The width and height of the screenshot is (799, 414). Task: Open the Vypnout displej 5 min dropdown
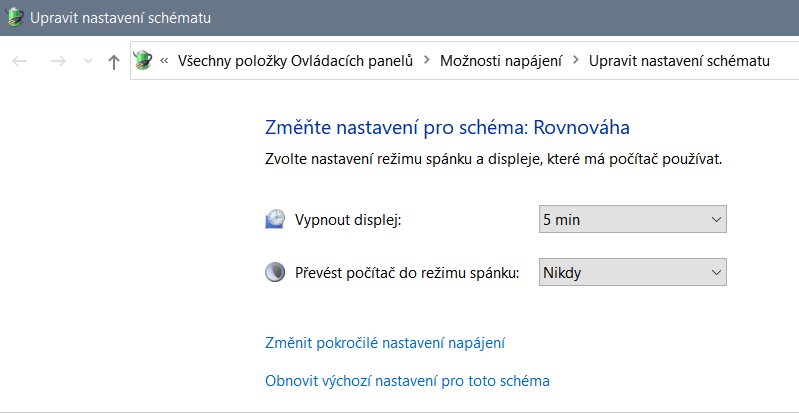click(632, 219)
